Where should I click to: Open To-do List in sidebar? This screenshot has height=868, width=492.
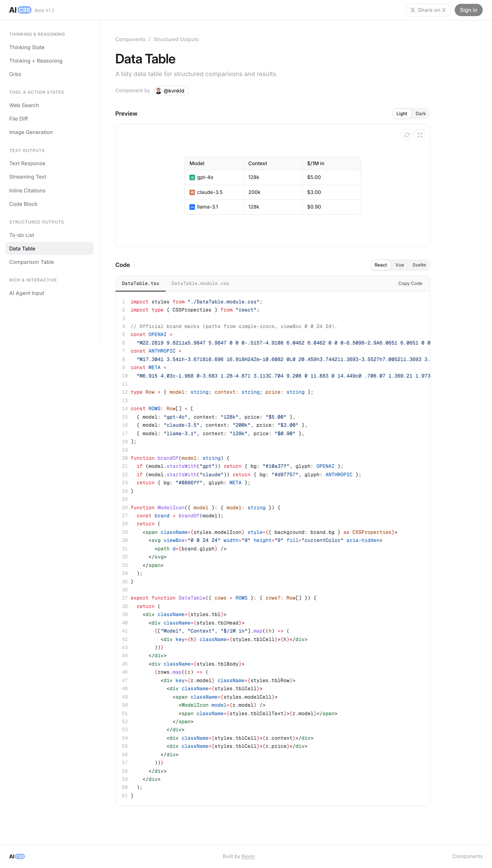click(x=49, y=235)
